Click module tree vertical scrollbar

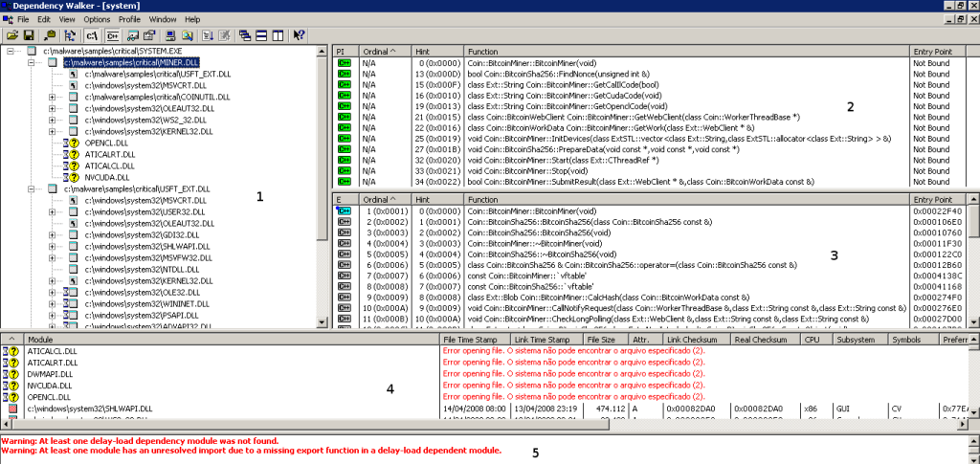pyautogui.click(x=323, y=187)
